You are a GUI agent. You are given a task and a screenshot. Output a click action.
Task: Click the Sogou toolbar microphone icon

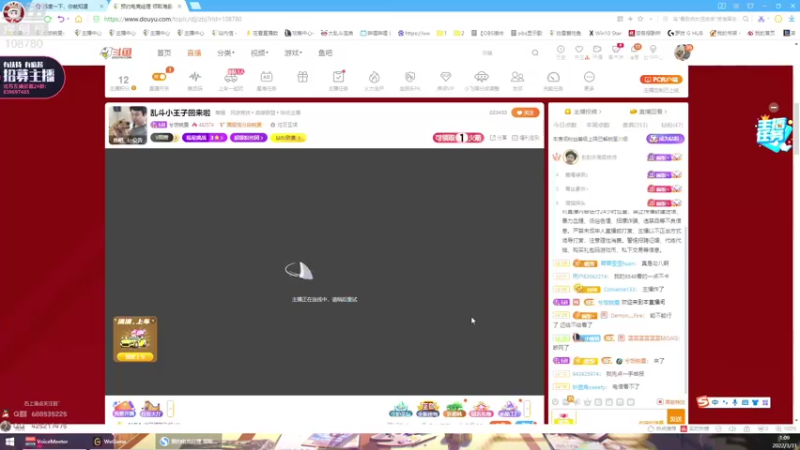coord(735,403)
